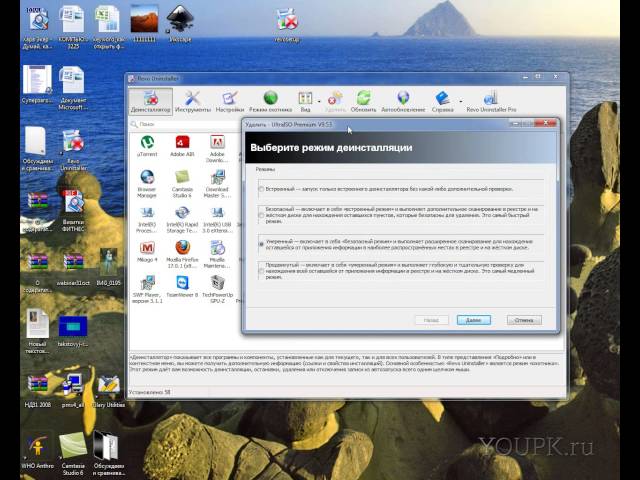
Task: Open Документ Microsoft desktop file
Action: coord(73,88)
